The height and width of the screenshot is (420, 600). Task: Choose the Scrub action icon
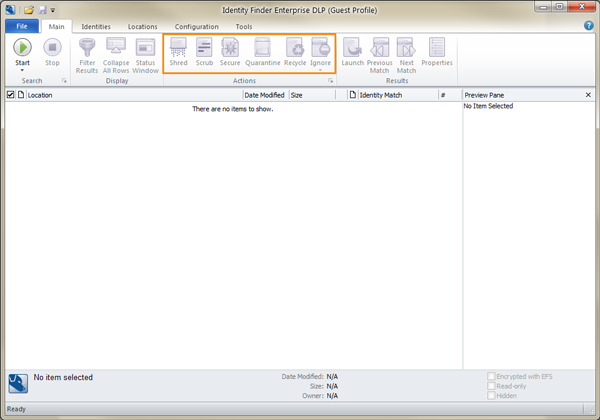(204, 52)
